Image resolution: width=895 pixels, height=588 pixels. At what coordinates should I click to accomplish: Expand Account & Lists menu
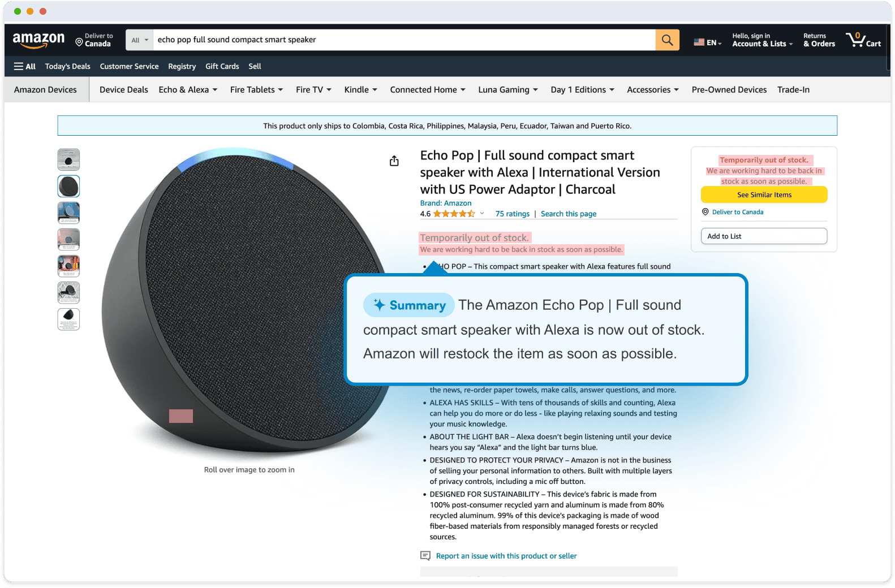(x=763, y=40)
